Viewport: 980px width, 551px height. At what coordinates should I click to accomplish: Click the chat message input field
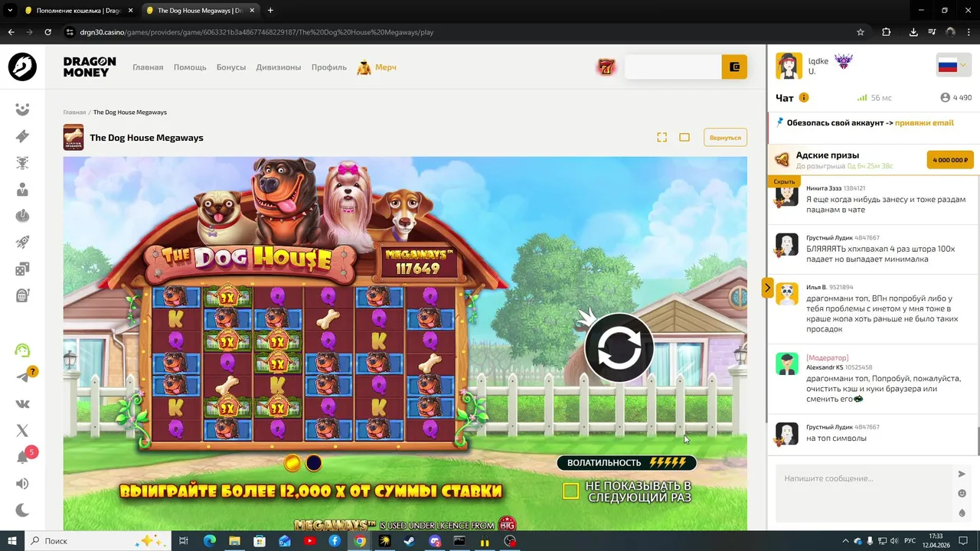coord(864,494)
